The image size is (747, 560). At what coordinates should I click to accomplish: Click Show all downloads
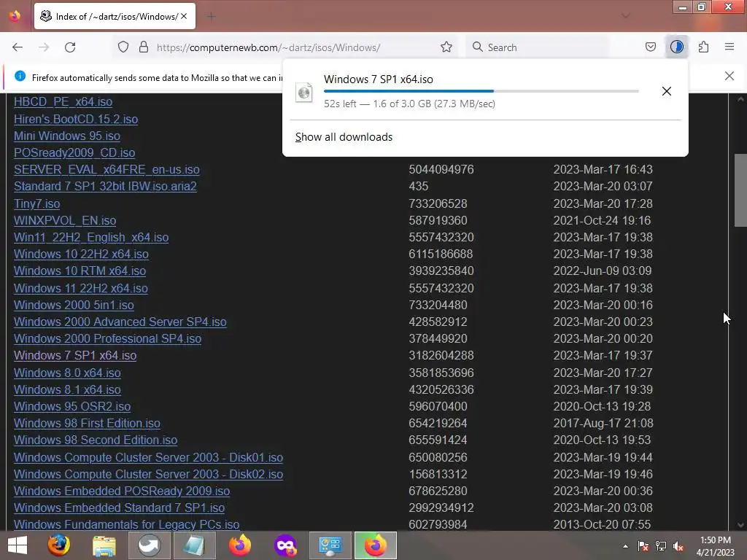pyautogui.click(x=344, y=137)
